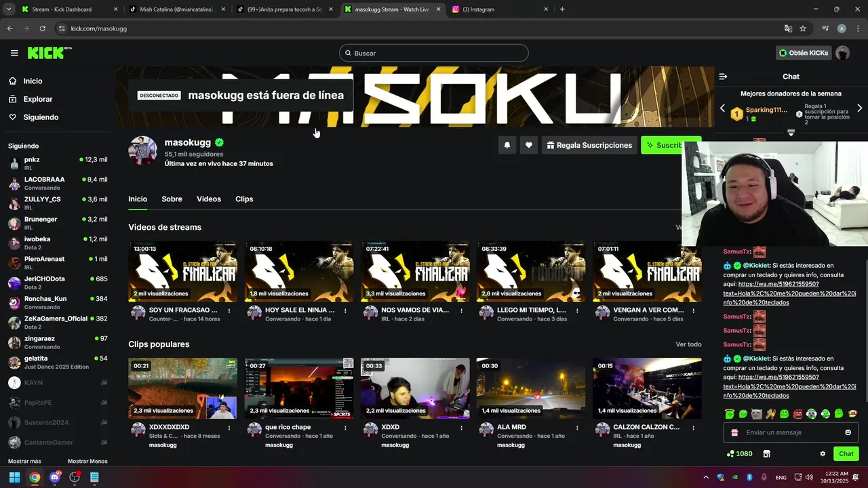This screenshot has height=488, width=868.
Task: Reload the page in Chrome
Action: click(42, 28)
